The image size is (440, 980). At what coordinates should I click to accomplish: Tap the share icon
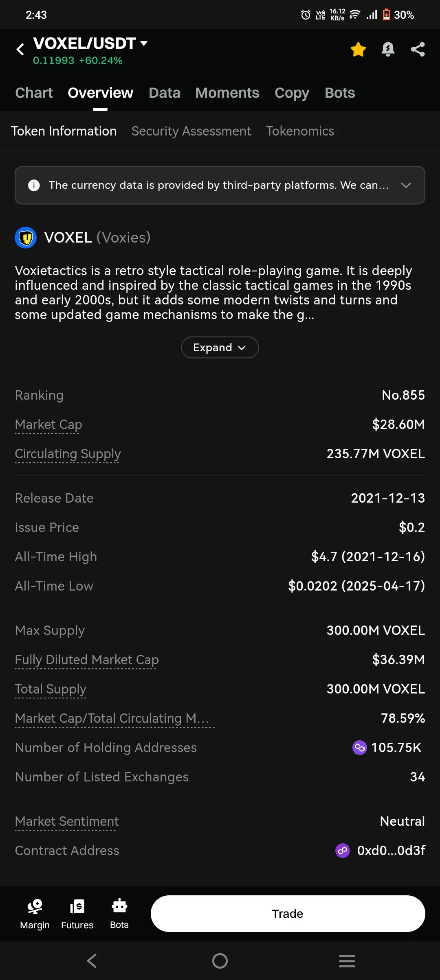pos(418,50)
